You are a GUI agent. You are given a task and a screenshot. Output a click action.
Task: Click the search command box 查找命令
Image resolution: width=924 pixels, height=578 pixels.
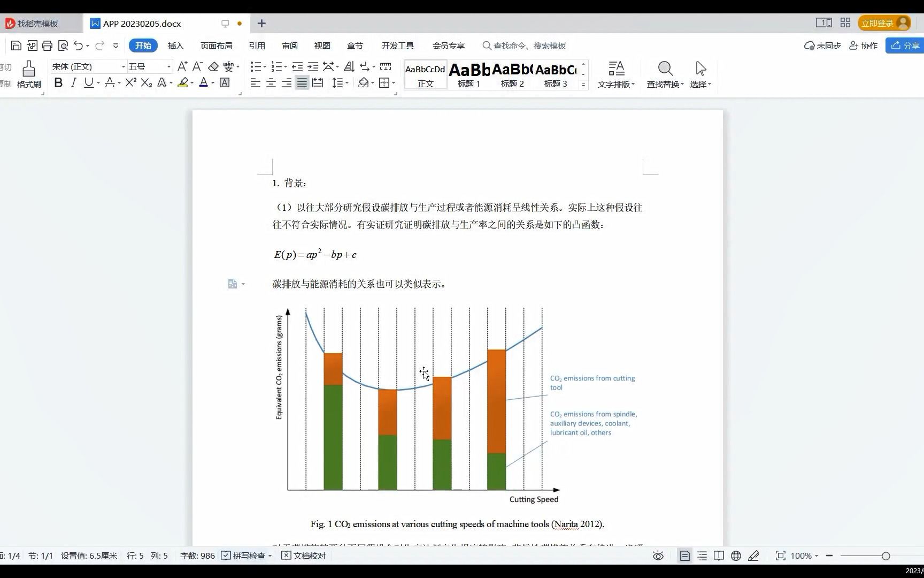point(524,45)
